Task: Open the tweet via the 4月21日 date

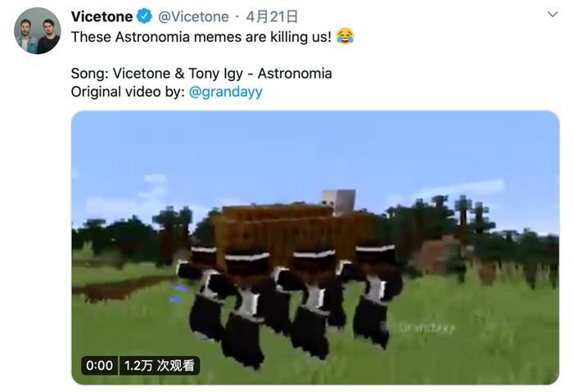Action: point(272,16)
